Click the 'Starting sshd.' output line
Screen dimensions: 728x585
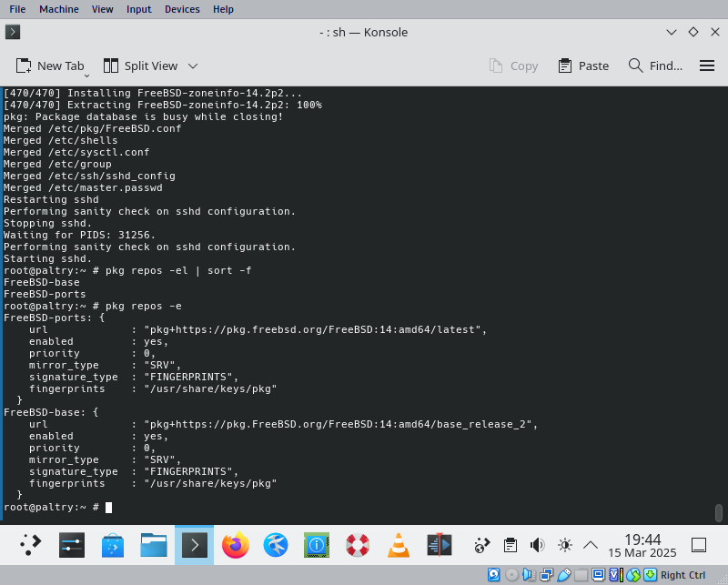48,258
